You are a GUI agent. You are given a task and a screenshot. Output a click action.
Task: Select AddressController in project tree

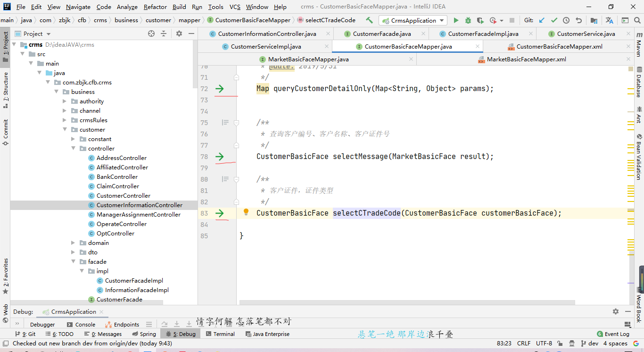pos(122,158)
